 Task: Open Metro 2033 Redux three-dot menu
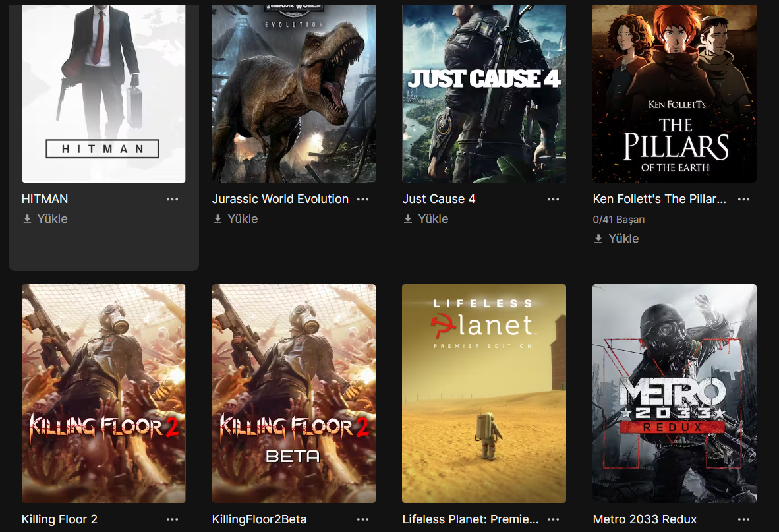point(743,519)
